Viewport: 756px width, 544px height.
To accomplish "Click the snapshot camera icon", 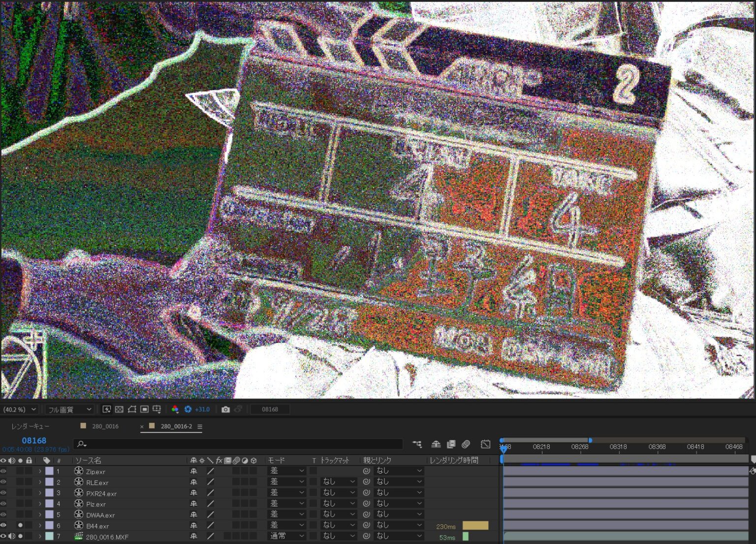I will click(225, 409).
